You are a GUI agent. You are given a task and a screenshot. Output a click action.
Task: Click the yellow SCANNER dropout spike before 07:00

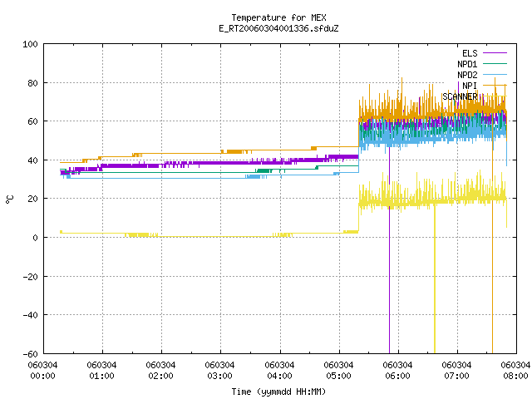(435, 278)
